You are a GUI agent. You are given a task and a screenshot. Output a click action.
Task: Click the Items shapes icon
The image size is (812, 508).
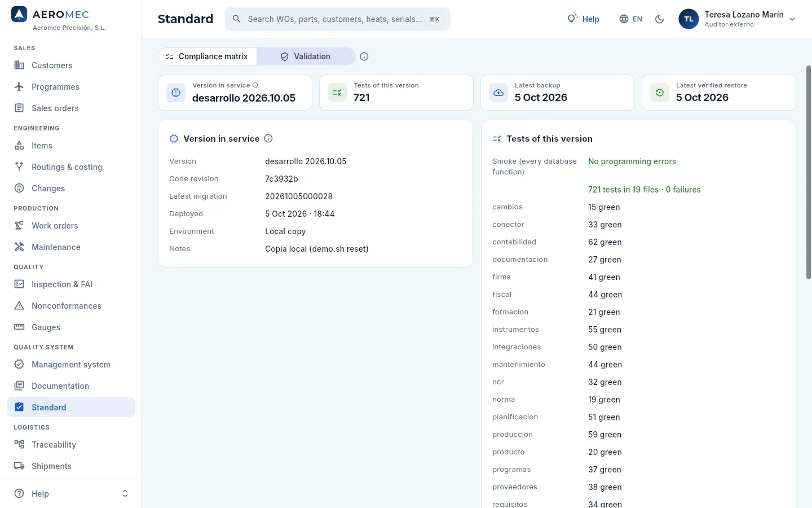pos(19,146)
